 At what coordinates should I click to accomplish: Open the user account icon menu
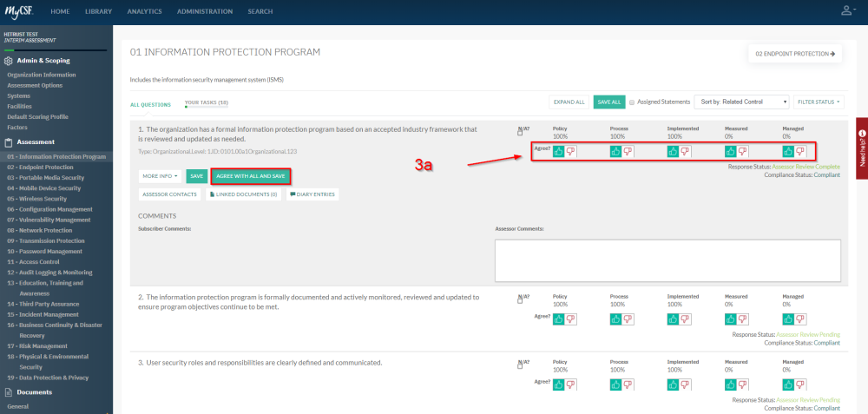pyautogui.click(x=848, y=10)
